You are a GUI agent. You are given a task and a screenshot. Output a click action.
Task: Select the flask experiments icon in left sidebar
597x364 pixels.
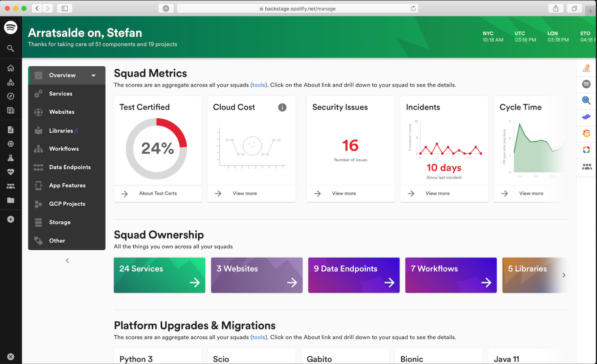[x=10, y=158]
